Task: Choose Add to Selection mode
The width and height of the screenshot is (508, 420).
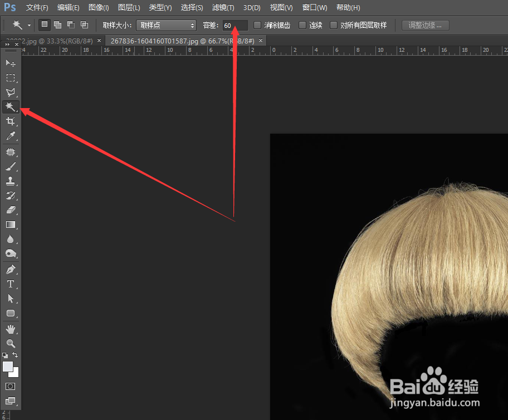Action: 58,25
